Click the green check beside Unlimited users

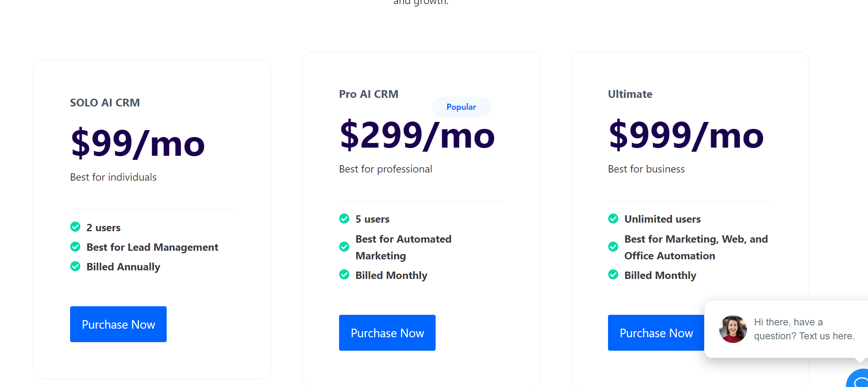[613, 219]
